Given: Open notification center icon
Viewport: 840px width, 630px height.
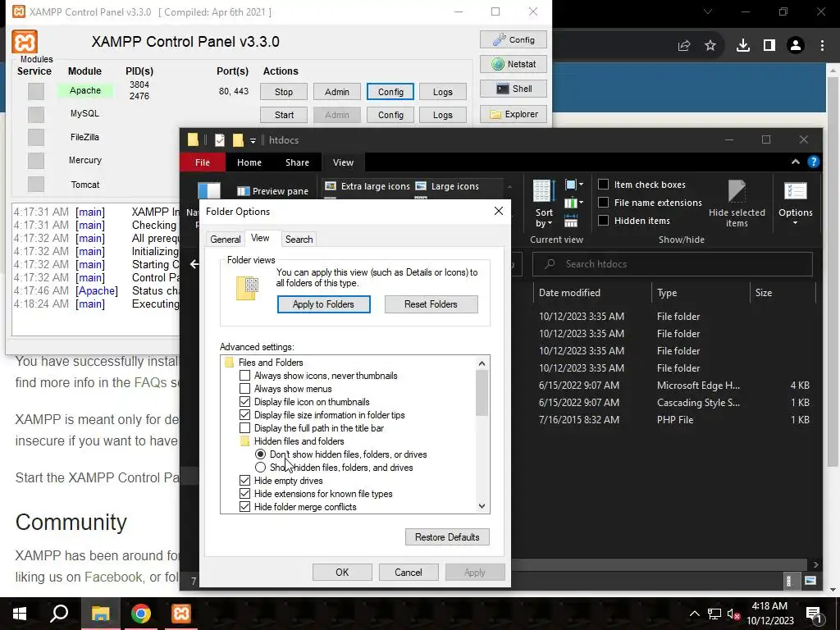Looking at the screenshot, I should point(815,614).
